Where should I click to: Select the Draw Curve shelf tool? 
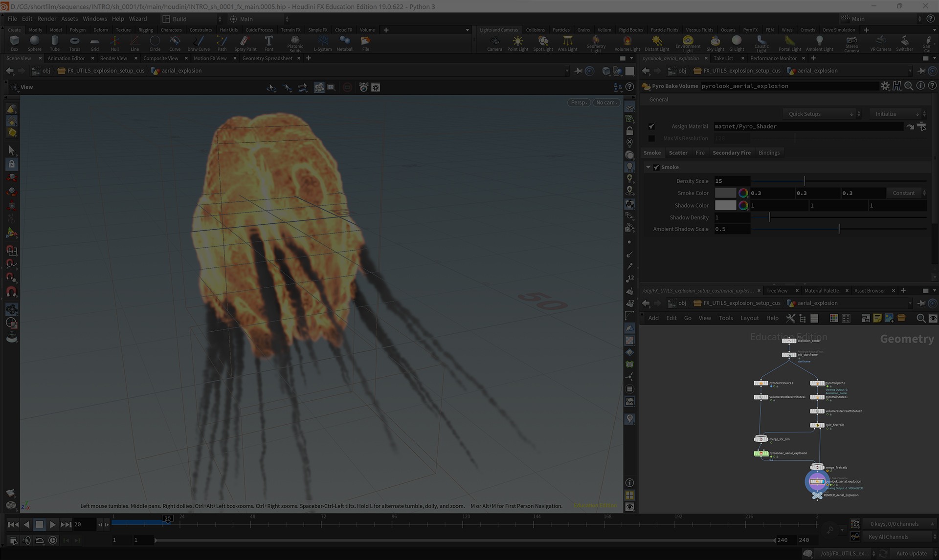click(x=199, y=43)
